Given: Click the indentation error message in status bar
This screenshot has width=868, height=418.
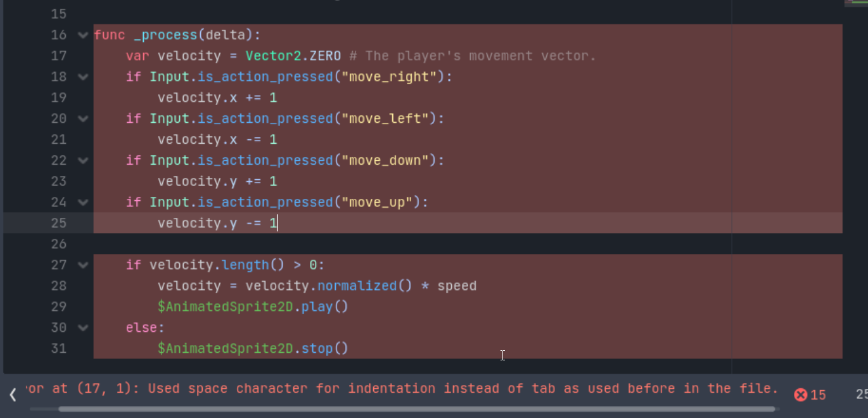Looking at the screenshot, I should [x=402, y=388].
